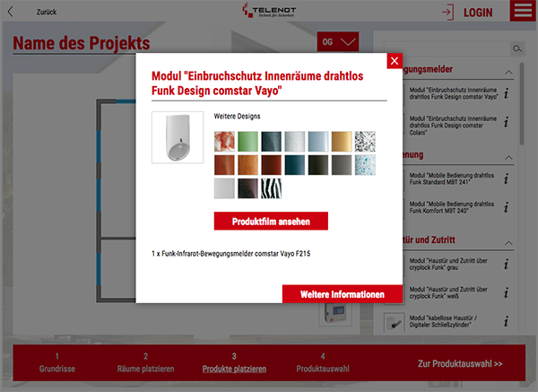The image size is (538, 392).
Task: Click the product list vertical scrollbar
Action: pos(522,103)
